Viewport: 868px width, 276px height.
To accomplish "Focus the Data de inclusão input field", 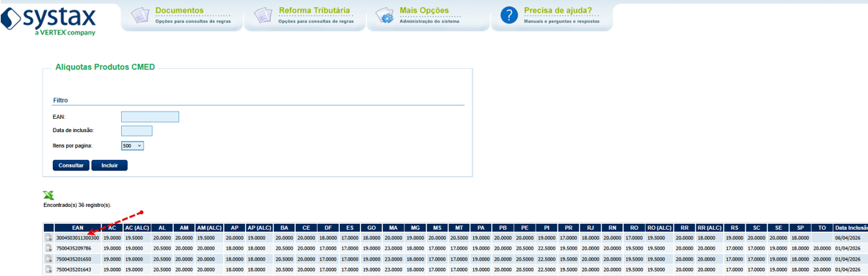I will pyautogui.click(x=136, y=131).
